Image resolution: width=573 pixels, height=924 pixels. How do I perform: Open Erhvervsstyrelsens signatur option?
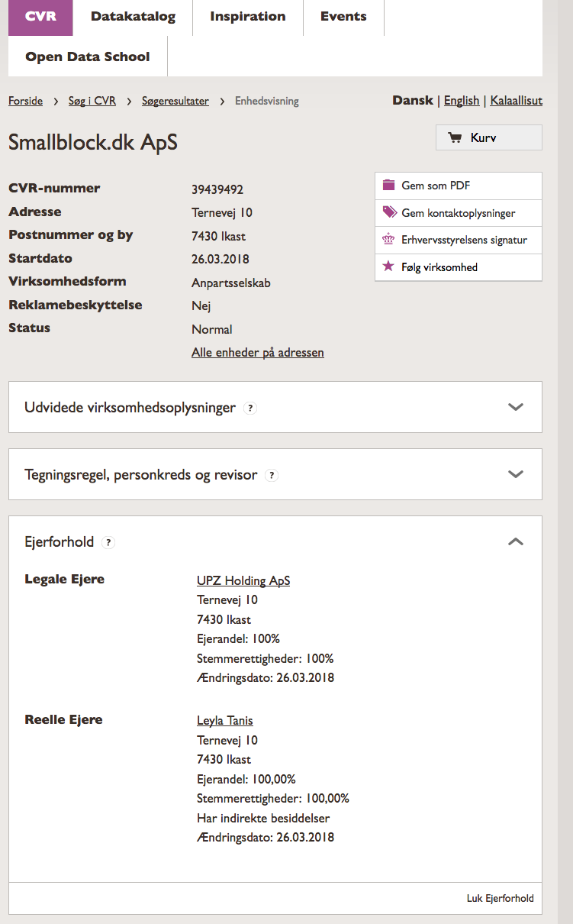pyautogui.click(x=459, y=240)
